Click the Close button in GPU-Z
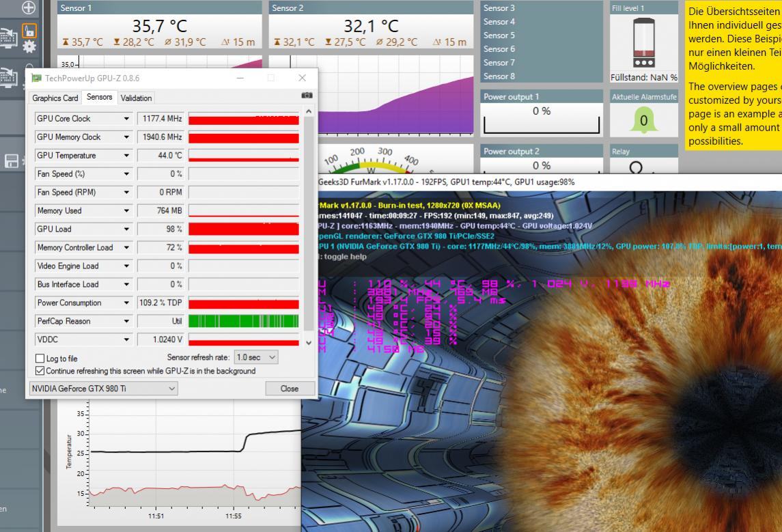782x532 pixels. [290, 389]
